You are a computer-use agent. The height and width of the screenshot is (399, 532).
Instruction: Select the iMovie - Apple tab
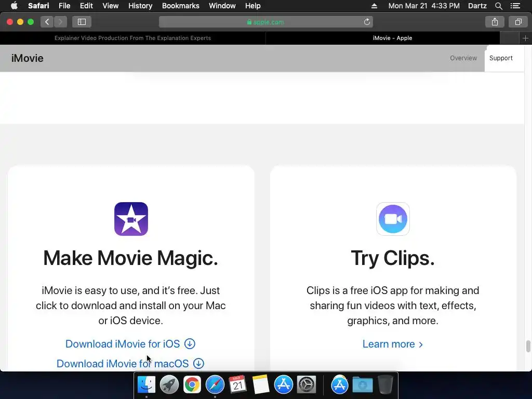pyautogui.click(x=392, y=38)
